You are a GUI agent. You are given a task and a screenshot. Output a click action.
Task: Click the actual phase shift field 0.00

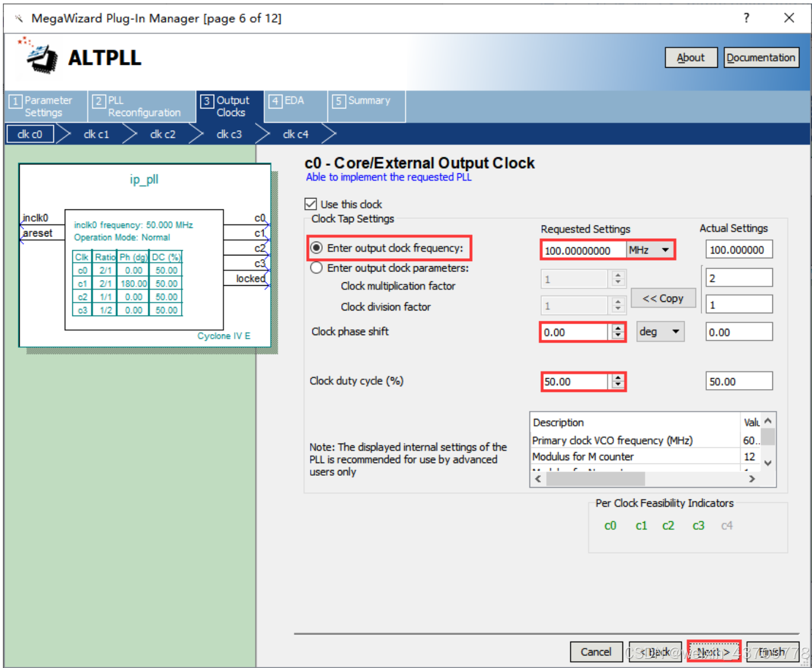[x=739, y=332]
